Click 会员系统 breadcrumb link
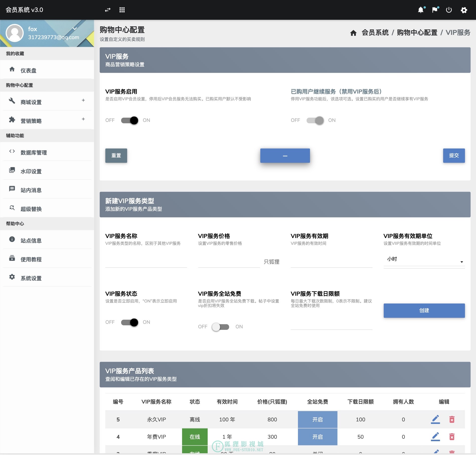476x455 pixels. [x=375, y=33]
